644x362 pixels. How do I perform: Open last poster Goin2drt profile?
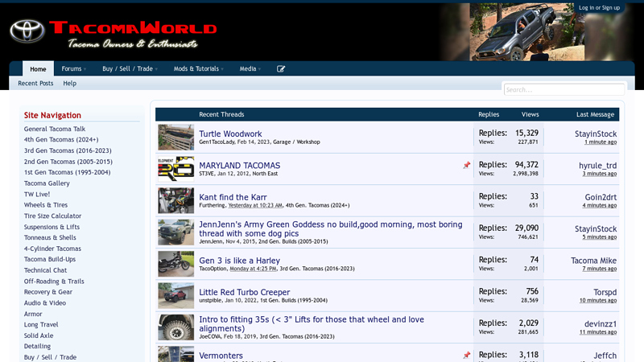point(601,197)
